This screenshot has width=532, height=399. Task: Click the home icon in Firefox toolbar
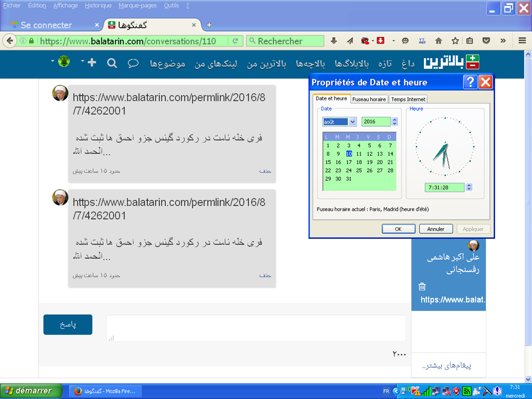point(438,40)
